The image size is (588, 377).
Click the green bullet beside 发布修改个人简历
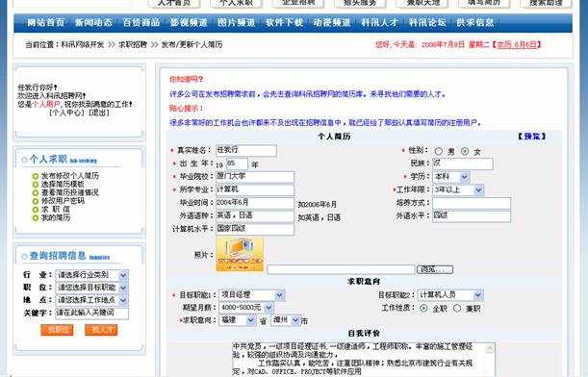pyautogui.click(x=36, y=176)
